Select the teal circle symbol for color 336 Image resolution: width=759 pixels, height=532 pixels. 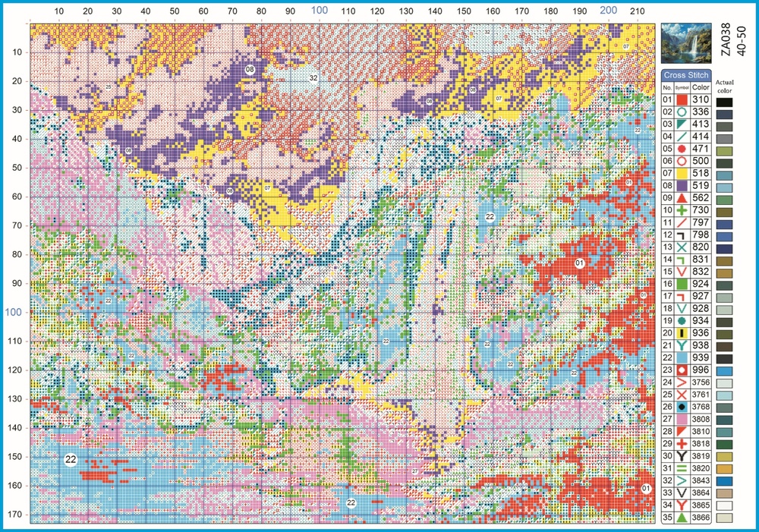point(682,112)
